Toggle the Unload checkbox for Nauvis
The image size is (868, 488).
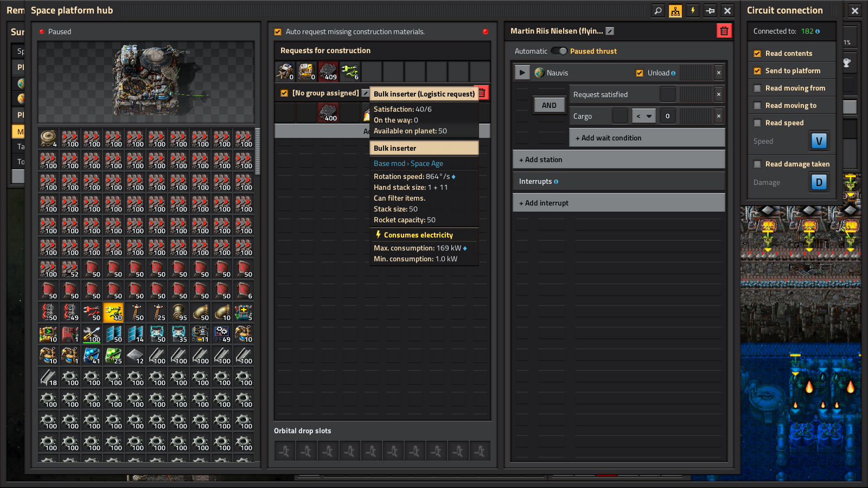[x=640, y=73]
